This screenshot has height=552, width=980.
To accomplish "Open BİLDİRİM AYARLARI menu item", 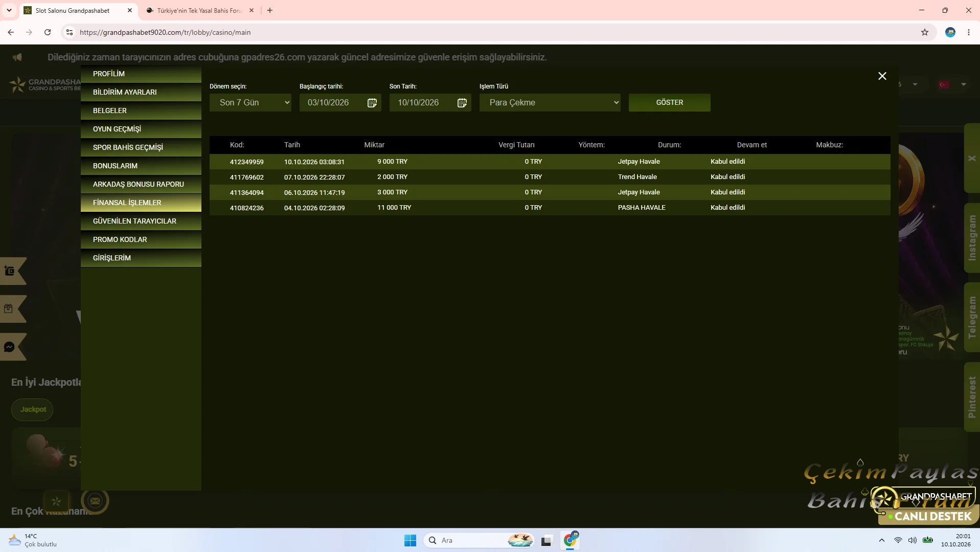I will pyautogui.click(x=141, y=92).
